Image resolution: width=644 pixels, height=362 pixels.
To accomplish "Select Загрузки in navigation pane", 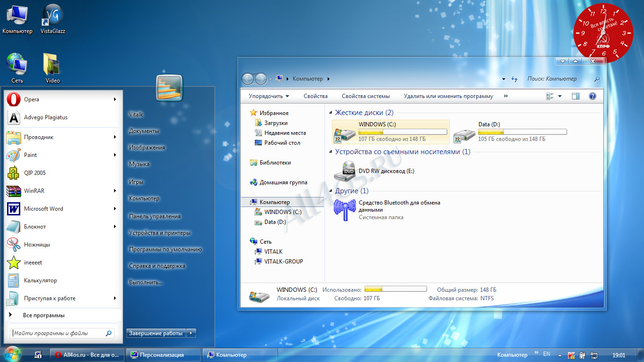I will click(271, 123).
